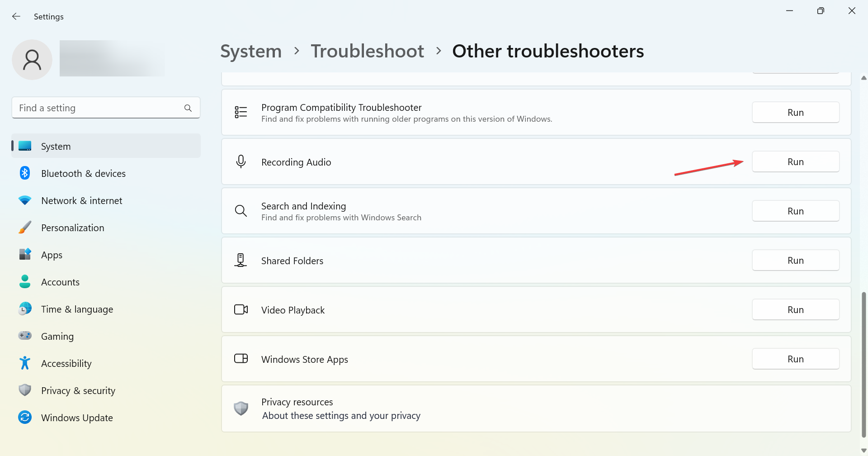The width and height of the screenshot is (868, 456).
Task: Click the Windows Update sync icon
Action: [x=25, y=417]
